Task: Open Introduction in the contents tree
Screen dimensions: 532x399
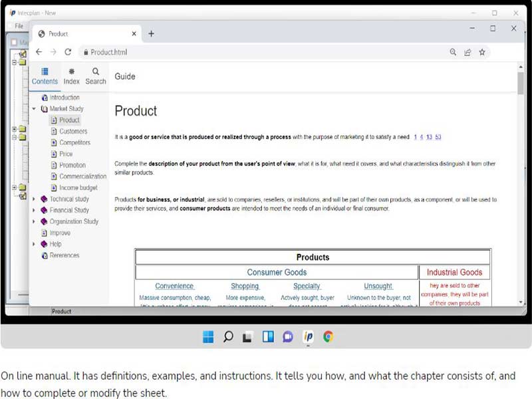Action: click(x=65, y=97)
